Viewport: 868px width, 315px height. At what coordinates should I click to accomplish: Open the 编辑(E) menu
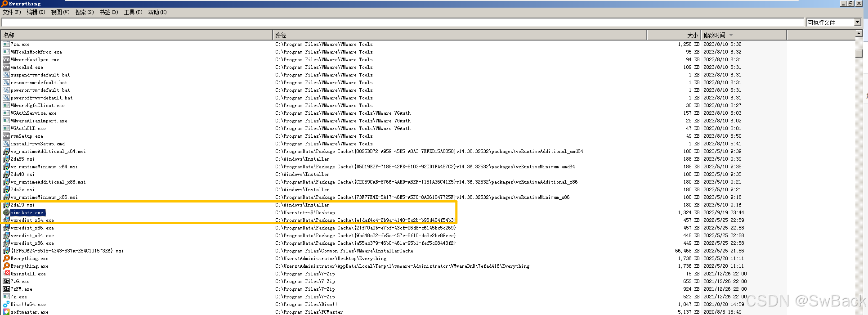click(x=36, y=12)
